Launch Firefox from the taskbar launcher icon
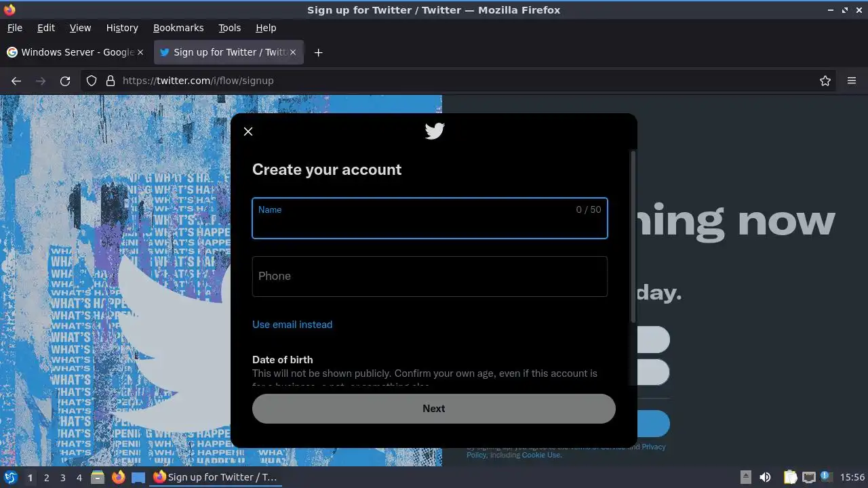 coord(118,477)
